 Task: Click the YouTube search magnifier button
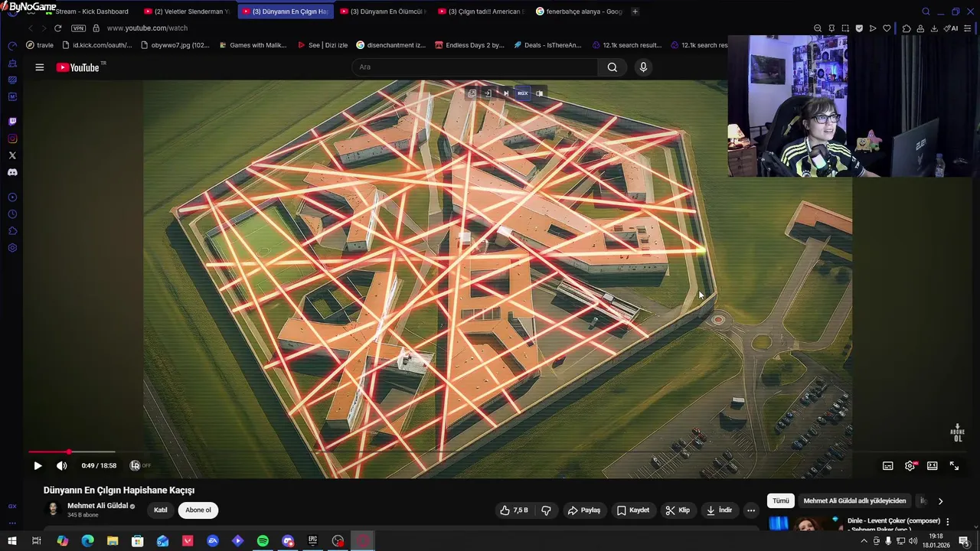click(x=612, y=67)
